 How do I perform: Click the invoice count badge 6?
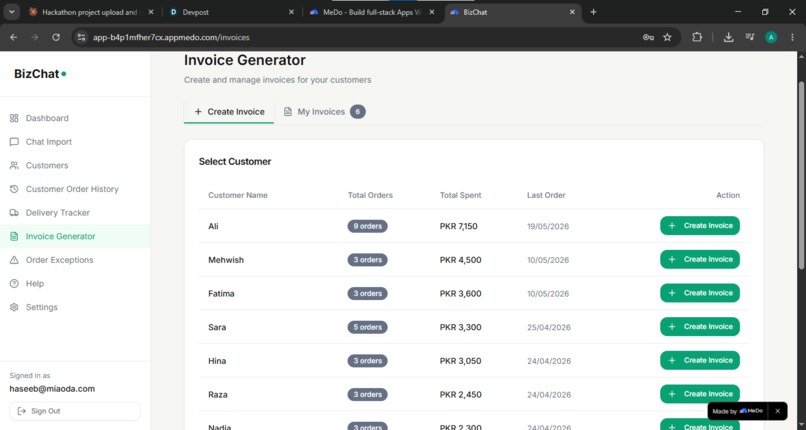pyautogui.click(x=358, y=111)
